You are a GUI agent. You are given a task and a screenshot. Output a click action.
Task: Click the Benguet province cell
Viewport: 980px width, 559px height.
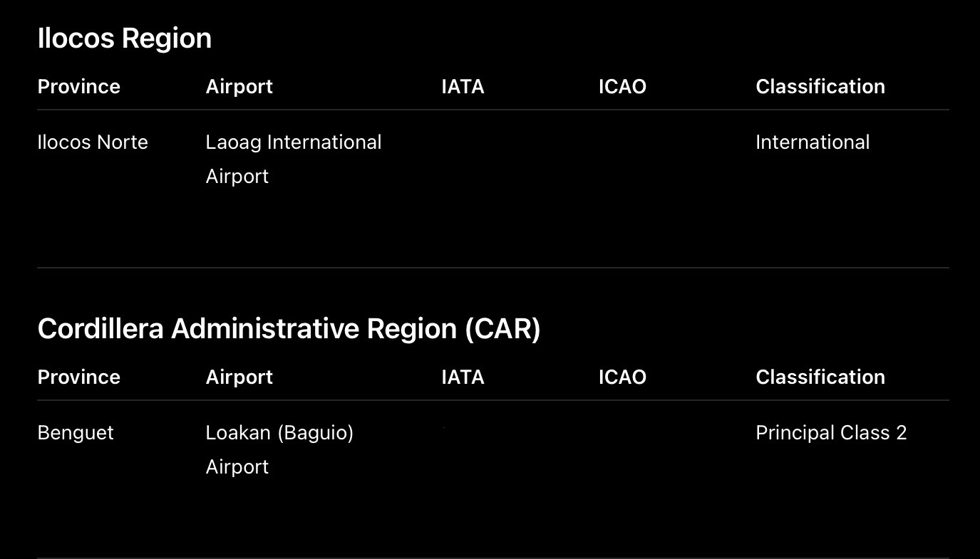click(76, 433)
